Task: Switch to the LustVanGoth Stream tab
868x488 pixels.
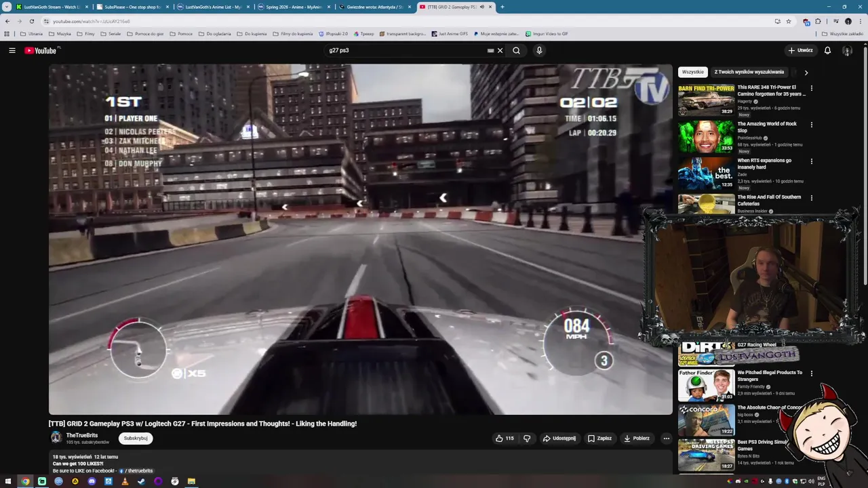Action: coord(52,7)
